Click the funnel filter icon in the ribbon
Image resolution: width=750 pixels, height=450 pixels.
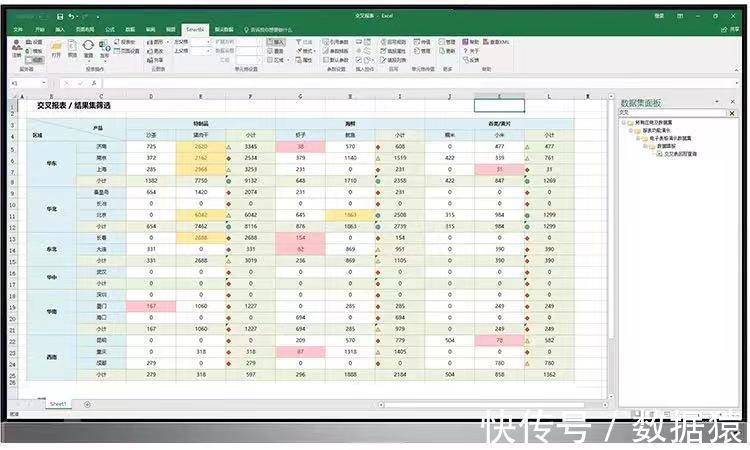298,43
